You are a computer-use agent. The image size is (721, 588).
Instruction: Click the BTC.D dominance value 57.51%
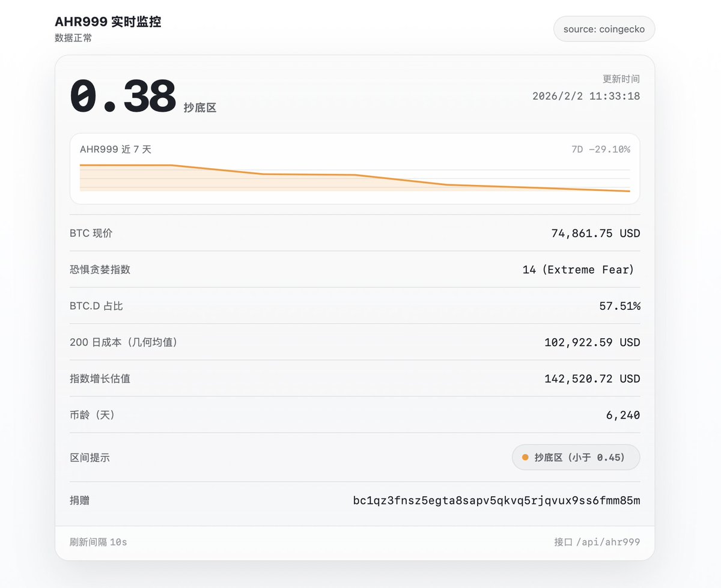coord(619,306)
